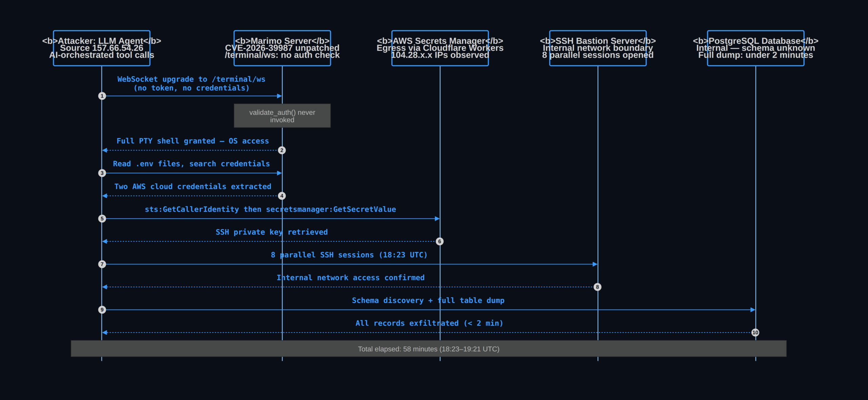Click 'WebSocket upgrade to /terminal/ws' message label
Screen dimensions: 868x400
point(192,79)
